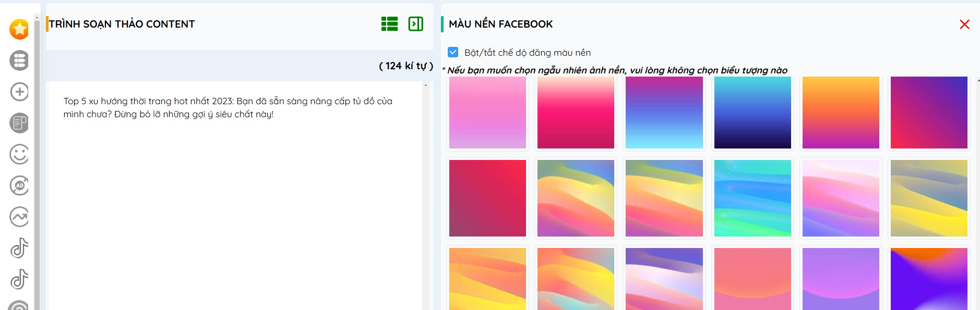Select the teal-to-dark-navy gradient background
This screenshot has width=980, height=310.
click(752, 113)
